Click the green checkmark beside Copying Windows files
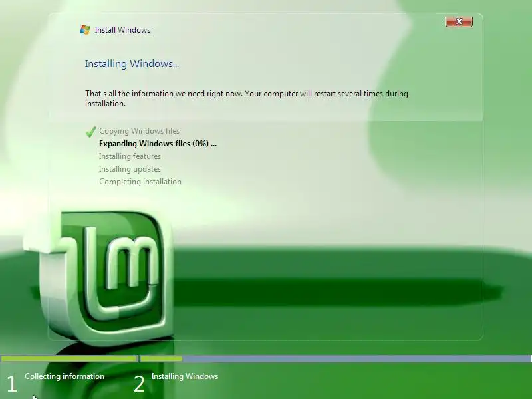532x399 pixels. click(x=90, y=132)
